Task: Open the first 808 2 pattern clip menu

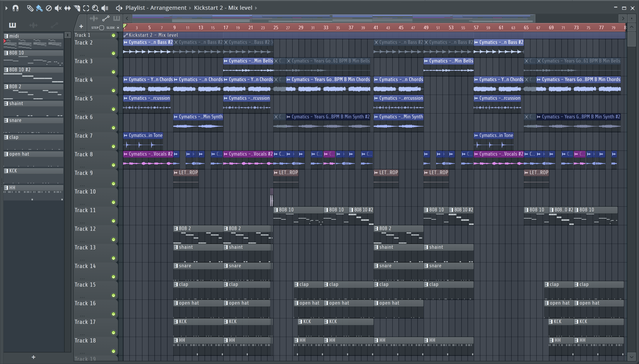Action: [176, 229]
